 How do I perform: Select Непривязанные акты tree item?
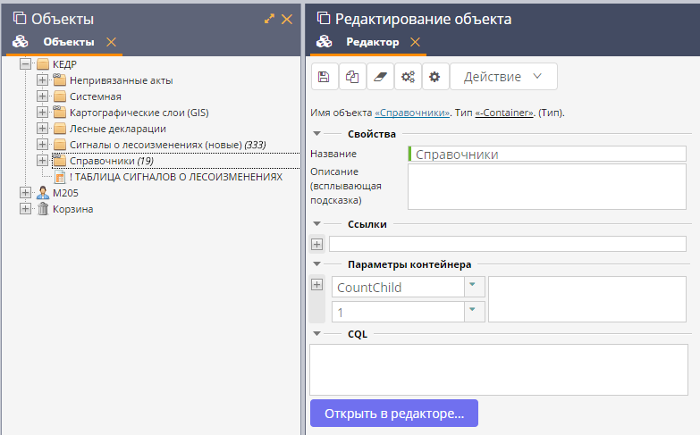click(x=121, y=80)
